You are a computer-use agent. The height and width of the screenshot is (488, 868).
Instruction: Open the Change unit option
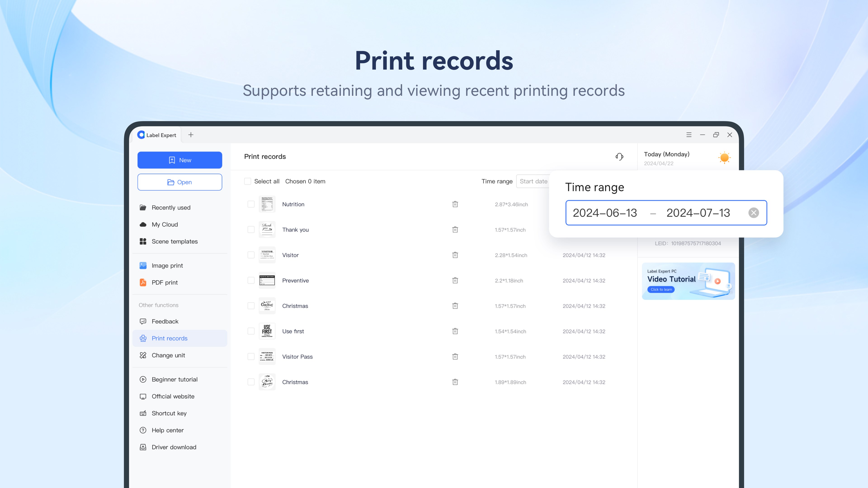(x=168, y=355)
